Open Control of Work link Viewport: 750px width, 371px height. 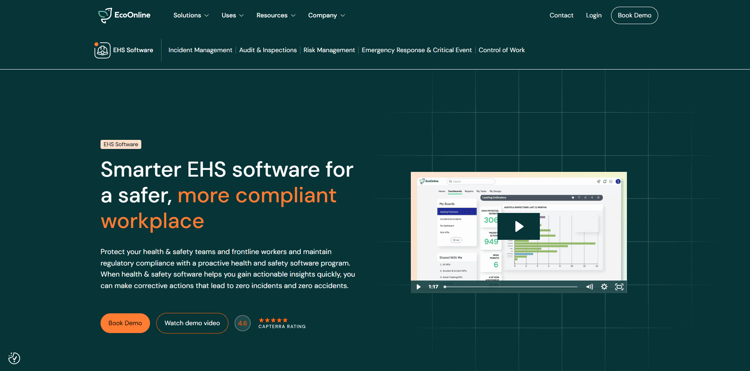point(502,50)
